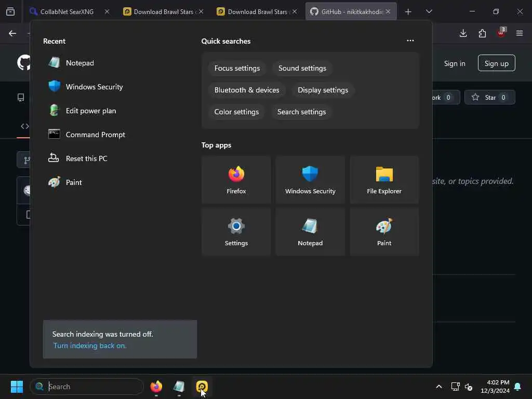Switch to the CollabNet SearXNG tab
Image resolution: width=532 pixels, height=399 pixels.
66,11
